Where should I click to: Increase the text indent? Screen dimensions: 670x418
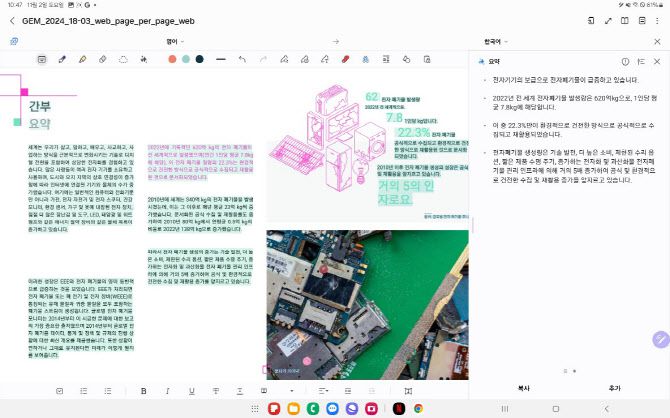click(x=348, y=391)
